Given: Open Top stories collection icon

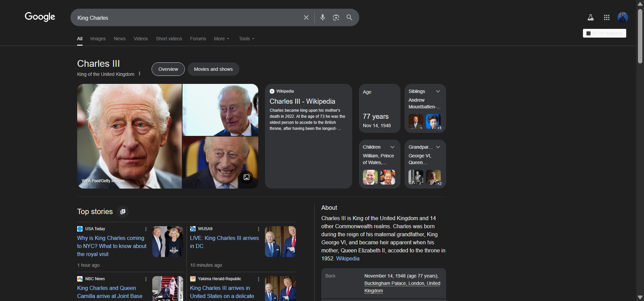Looking at the screenshot, I should 123,212.
